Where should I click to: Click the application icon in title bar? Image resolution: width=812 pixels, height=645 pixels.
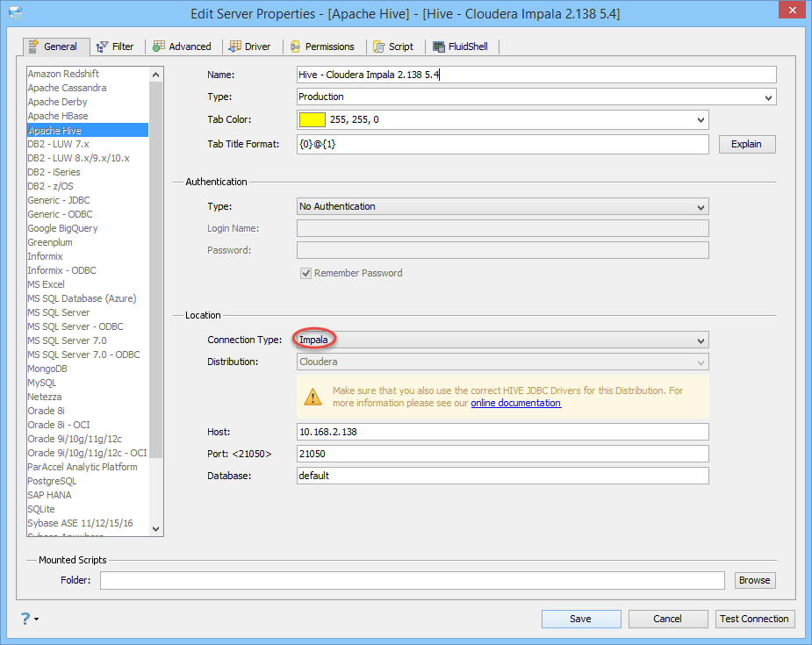tap(16, 13)
